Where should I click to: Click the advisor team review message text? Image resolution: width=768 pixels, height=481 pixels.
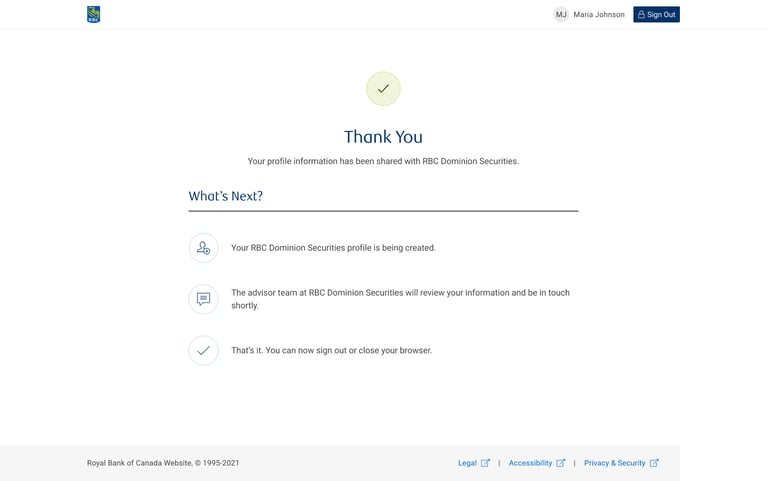coord(401,299)
